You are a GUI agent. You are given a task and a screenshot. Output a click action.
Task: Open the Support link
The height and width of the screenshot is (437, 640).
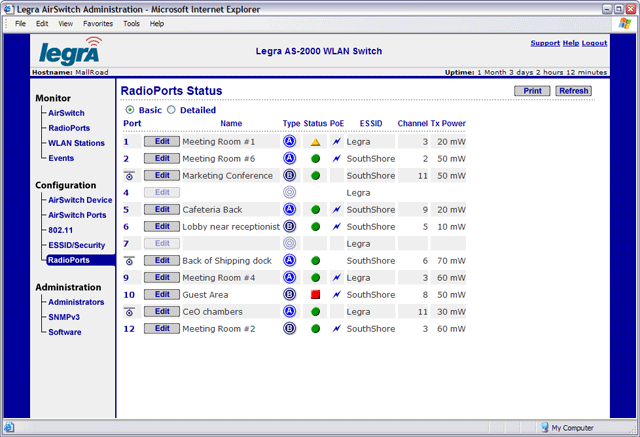[545, 43]
